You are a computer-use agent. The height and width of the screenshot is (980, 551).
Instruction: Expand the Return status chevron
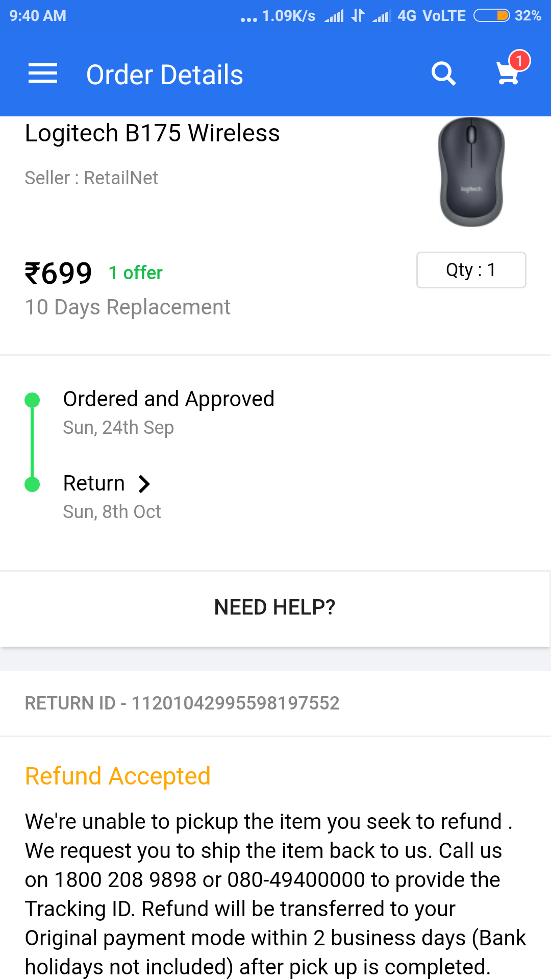pos(144,483)
